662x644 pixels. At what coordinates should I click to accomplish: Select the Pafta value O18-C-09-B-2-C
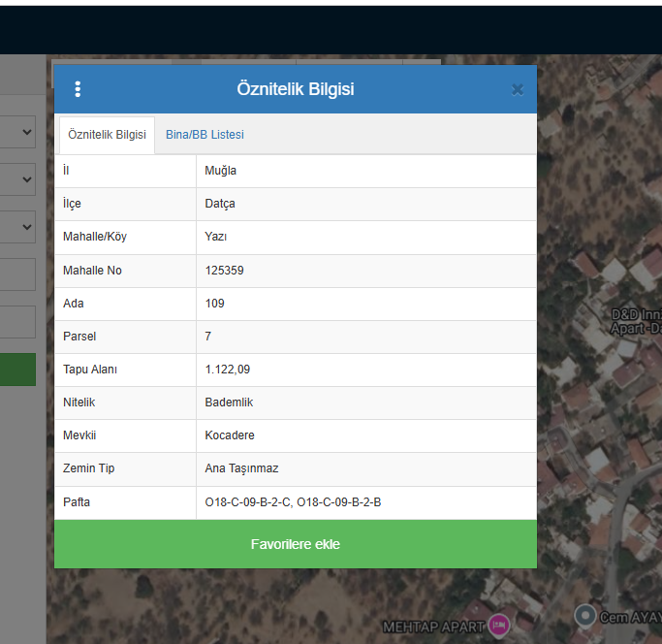coord(248,502)
